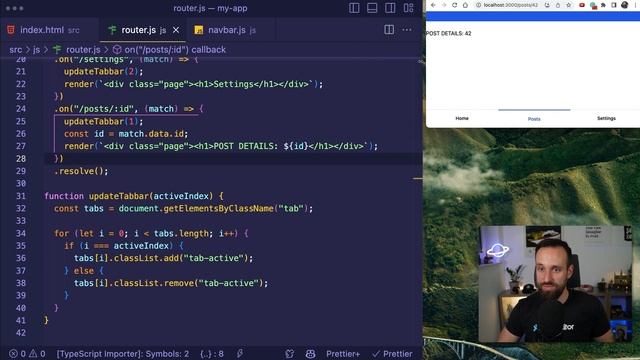Click function updateTabbar definition name
This screenshot has height=360, width=640.
[119, 196]
